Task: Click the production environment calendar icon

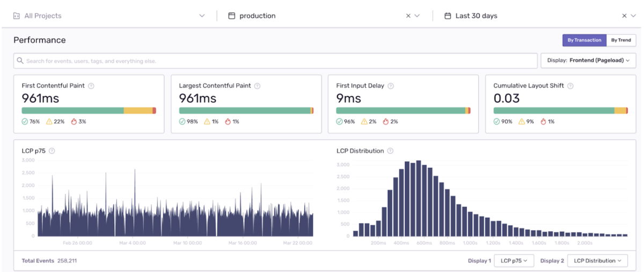Action: pos(232,16)
